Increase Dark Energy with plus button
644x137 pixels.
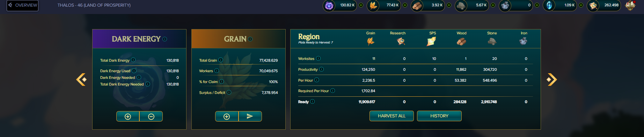(x=128, y=116)
